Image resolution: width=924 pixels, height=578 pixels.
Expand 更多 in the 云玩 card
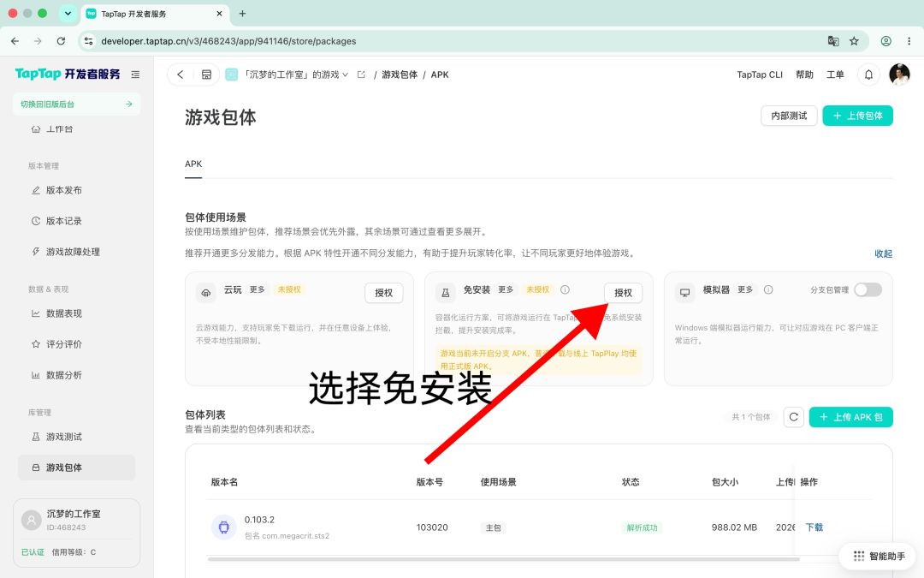pos(257,289)
